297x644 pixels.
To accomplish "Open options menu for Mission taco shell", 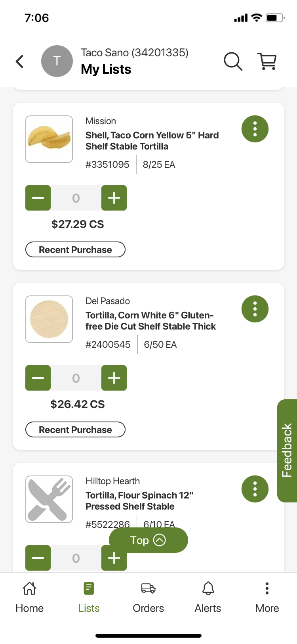I will point(255,129).
